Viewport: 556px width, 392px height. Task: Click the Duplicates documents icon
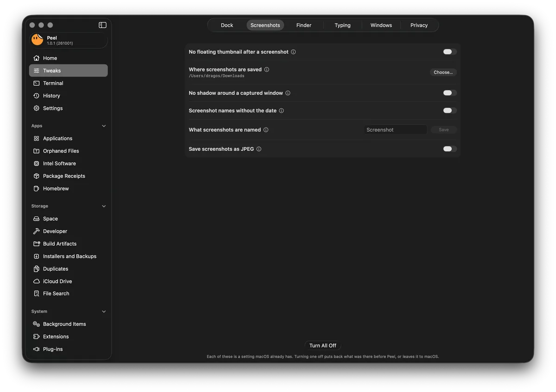37,268
